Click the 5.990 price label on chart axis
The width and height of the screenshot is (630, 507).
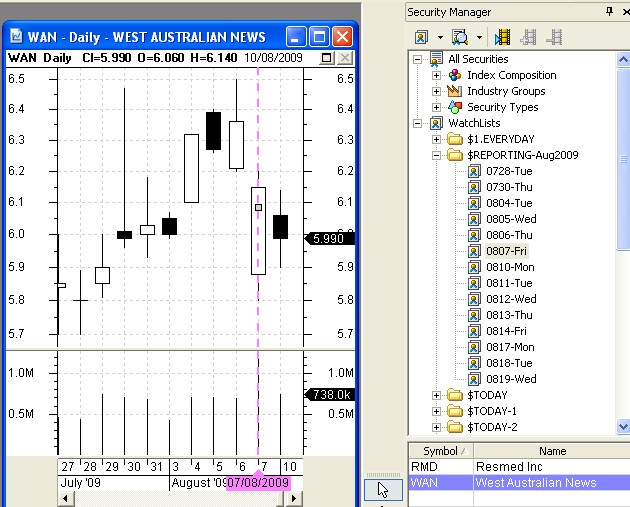[329, 239]
